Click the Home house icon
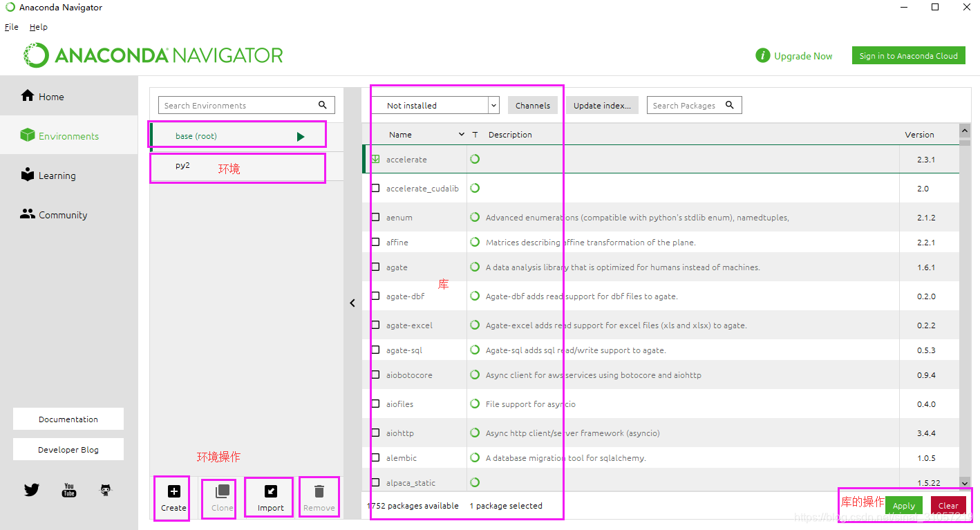 28,95
